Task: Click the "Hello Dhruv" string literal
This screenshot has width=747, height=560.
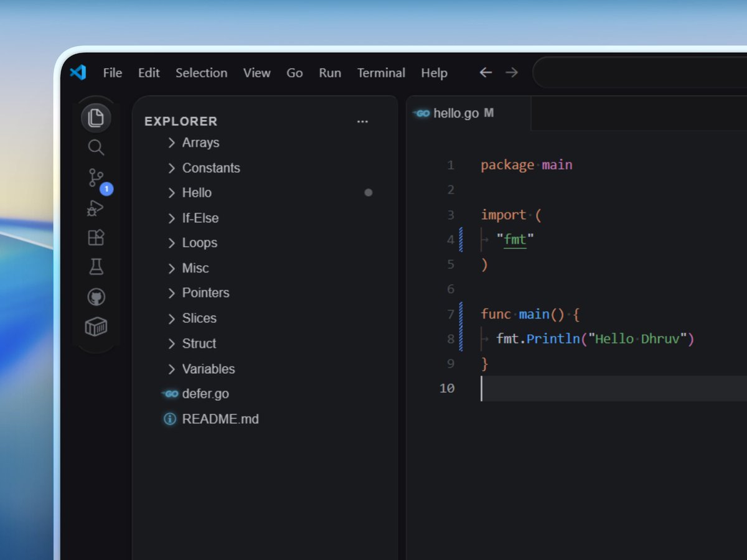Action: click(637, 339)
